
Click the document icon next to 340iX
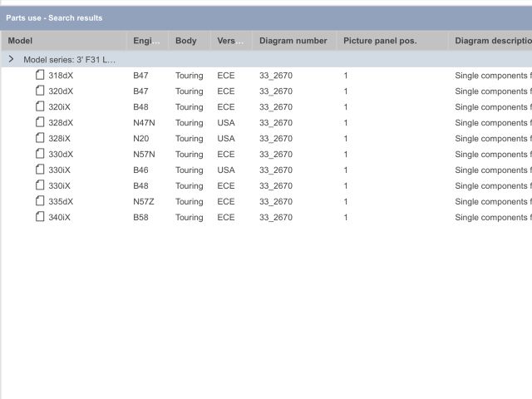tap(40, 217)
